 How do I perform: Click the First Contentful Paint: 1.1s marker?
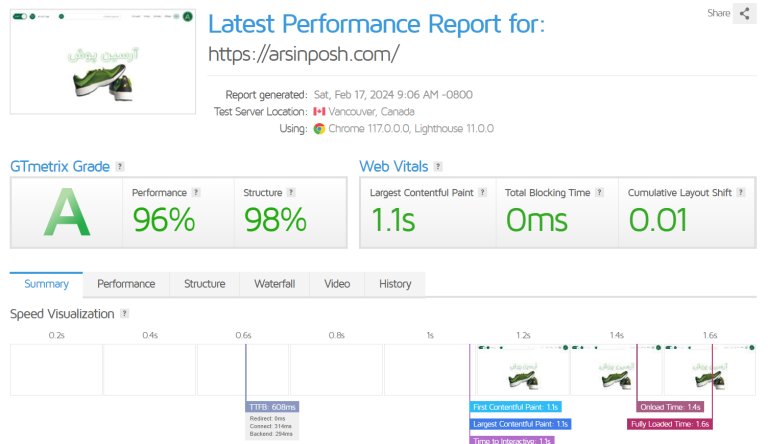point(515,407)
